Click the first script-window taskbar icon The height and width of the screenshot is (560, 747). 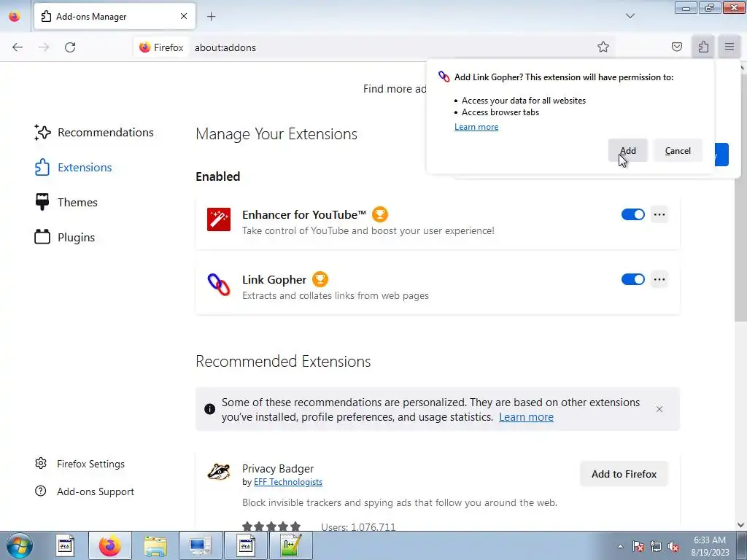point(65,545)
